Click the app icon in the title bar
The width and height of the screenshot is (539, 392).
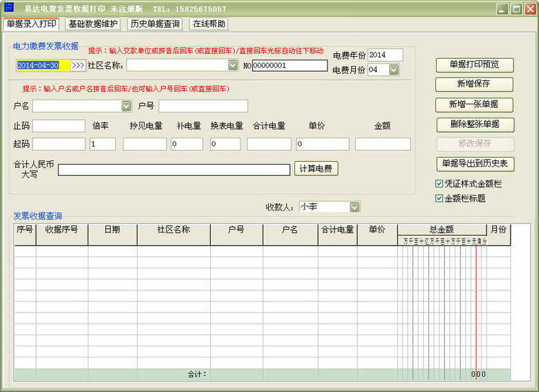[9, 9]
